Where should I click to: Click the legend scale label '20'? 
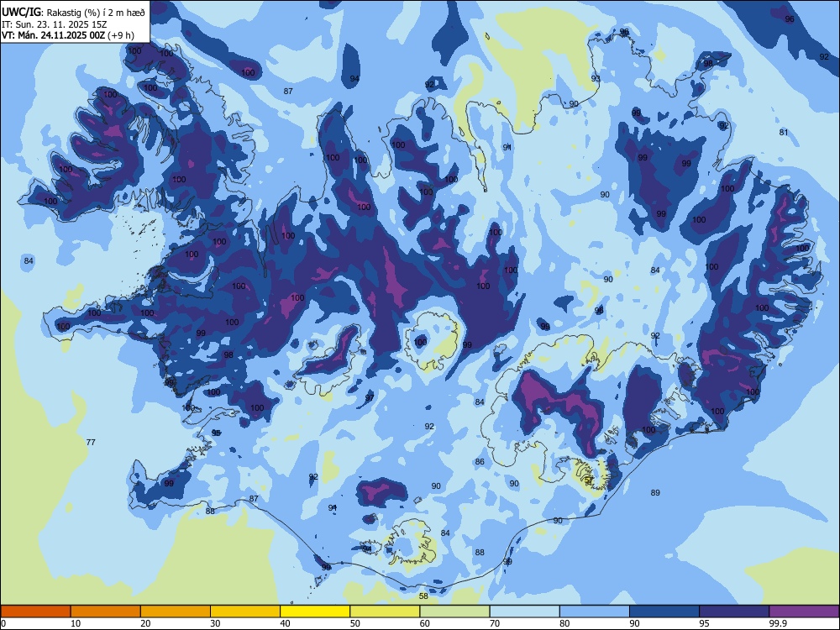click(x=145, y=623)
